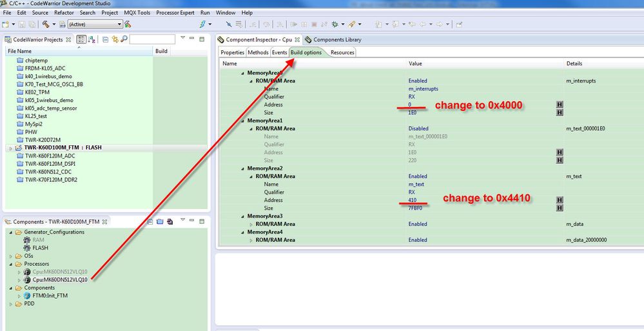The image size is (644, 331).
Task: Click blue folder icon in Components panel header
Action: tap(160, 221)
